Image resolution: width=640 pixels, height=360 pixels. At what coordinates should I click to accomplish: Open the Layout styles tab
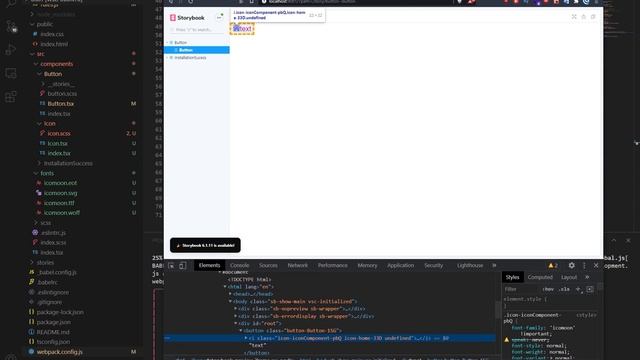coord(569,277)
